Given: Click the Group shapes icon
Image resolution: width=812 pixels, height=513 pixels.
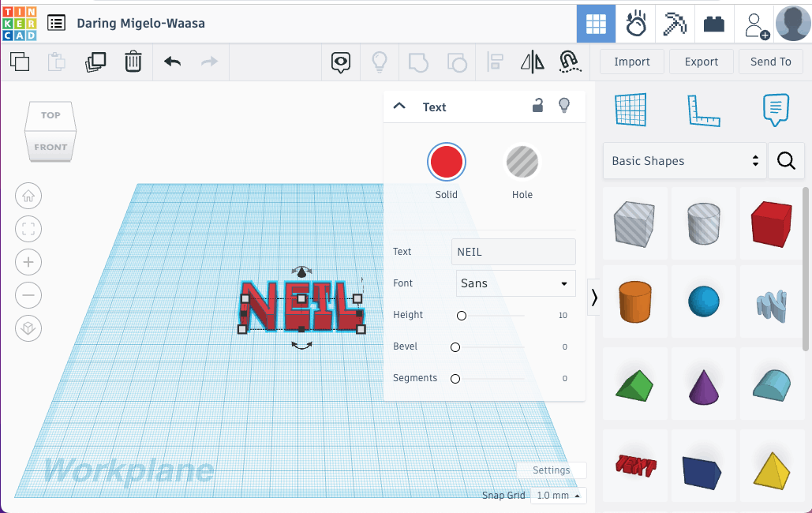Looking at the screenshot, I should click(418, 62).
